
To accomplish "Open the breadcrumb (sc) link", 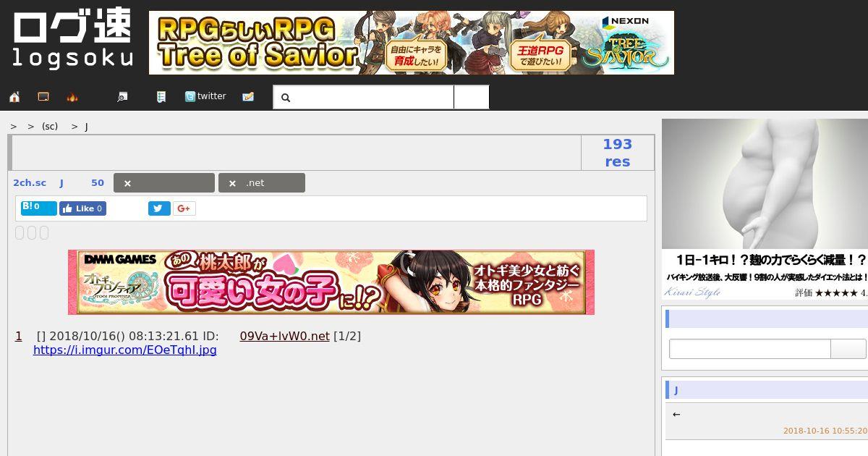I will [50, 126].
